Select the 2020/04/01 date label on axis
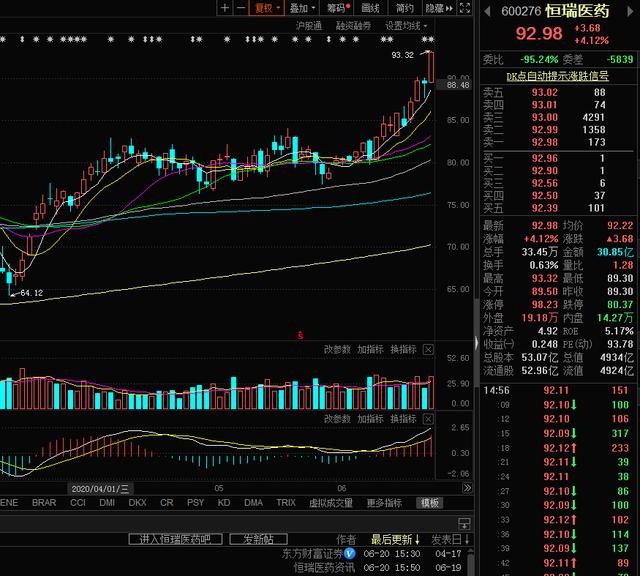640x576 pixels. (x=100, y=489)
